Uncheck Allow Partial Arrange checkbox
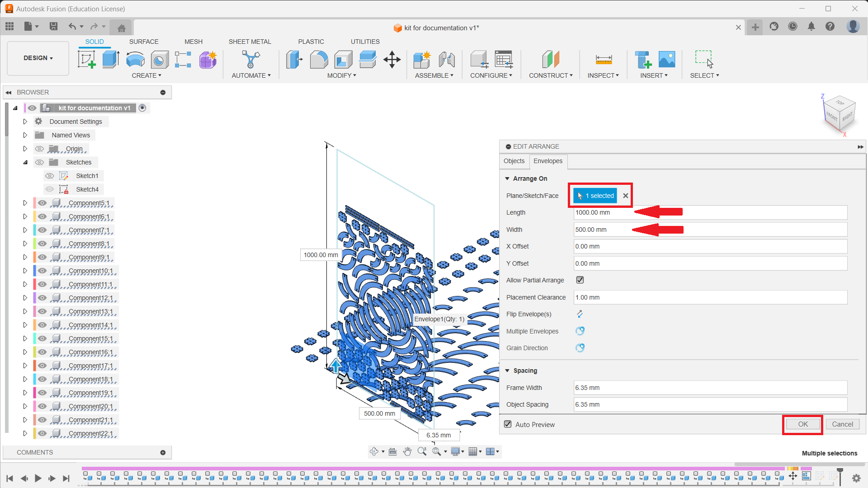The image size is (868, 488). (580, 280)
